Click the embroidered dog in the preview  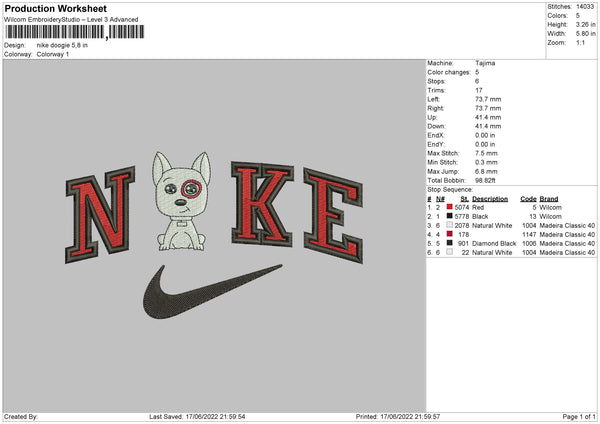pos(181,201)
